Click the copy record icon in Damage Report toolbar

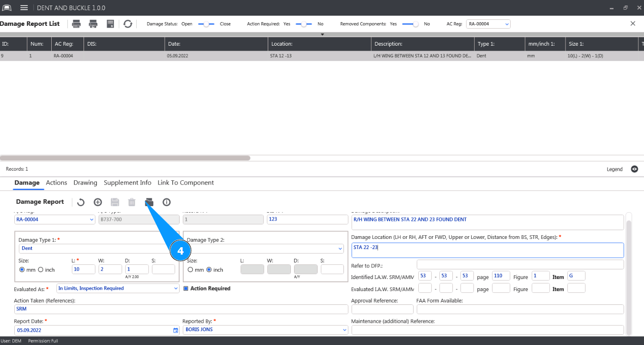149,202
